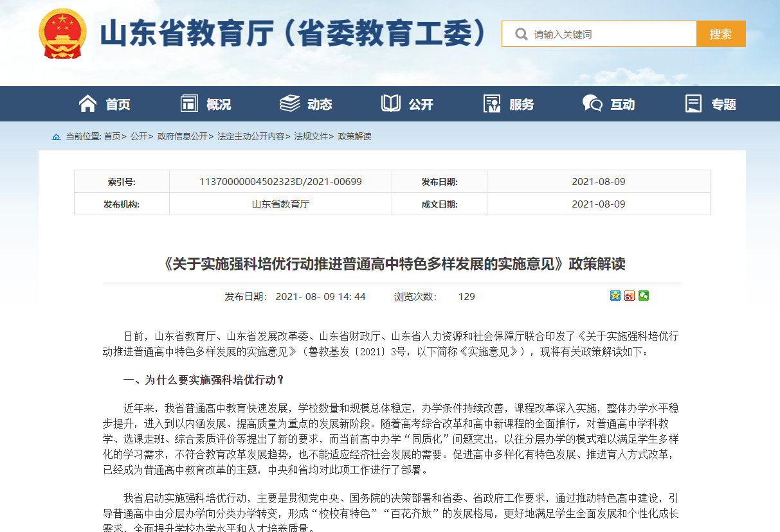Click the publish time 2021-08-09 14:44
Viewport: 780px width, 532px height.
[320, 296]
